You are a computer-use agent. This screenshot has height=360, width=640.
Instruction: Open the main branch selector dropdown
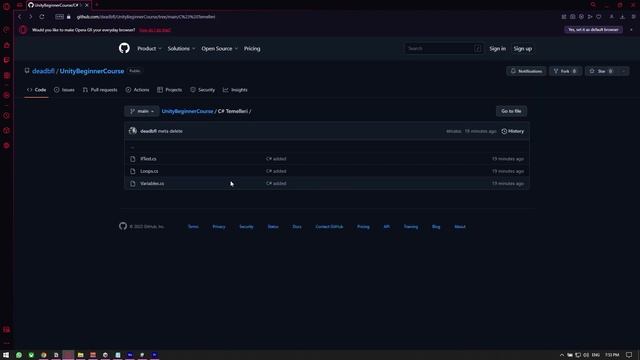click(x=142, y=111)
